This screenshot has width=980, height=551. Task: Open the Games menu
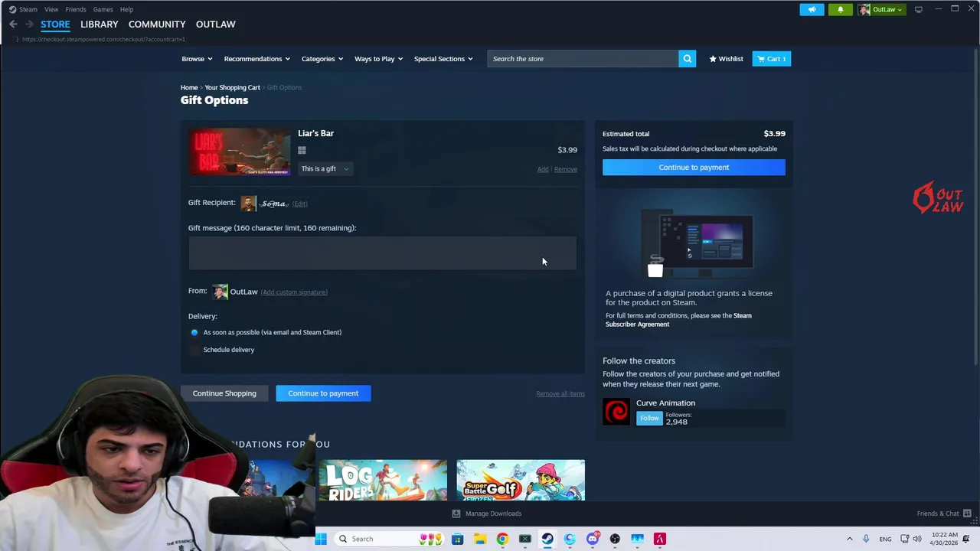[x=103, y=9]
